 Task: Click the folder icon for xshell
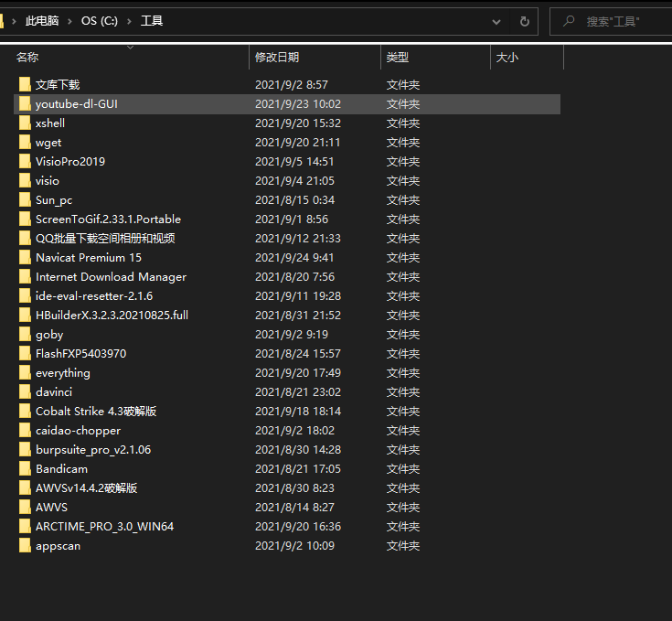25,123
